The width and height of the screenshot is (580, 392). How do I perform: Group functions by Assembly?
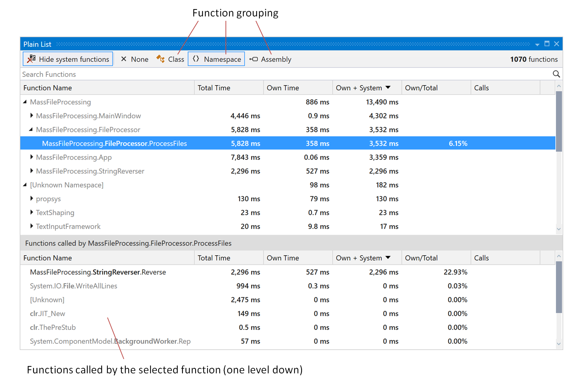tap(270, 59)
